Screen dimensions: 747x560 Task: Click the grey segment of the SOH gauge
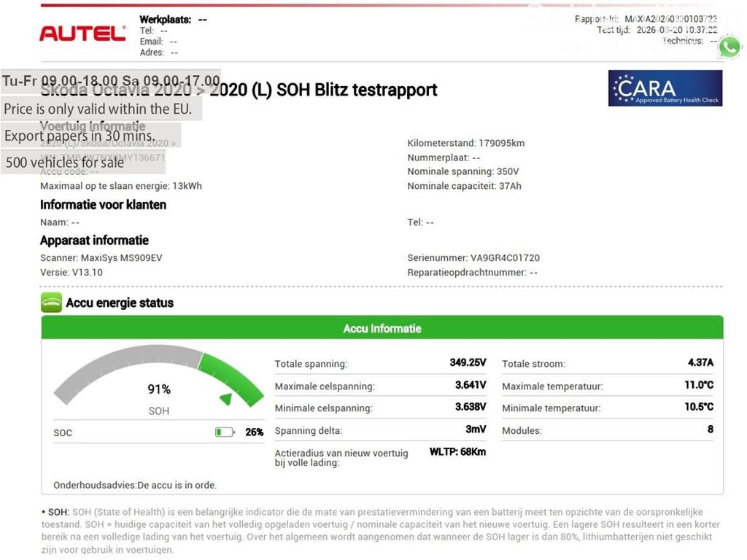click(x=117, y=362)
